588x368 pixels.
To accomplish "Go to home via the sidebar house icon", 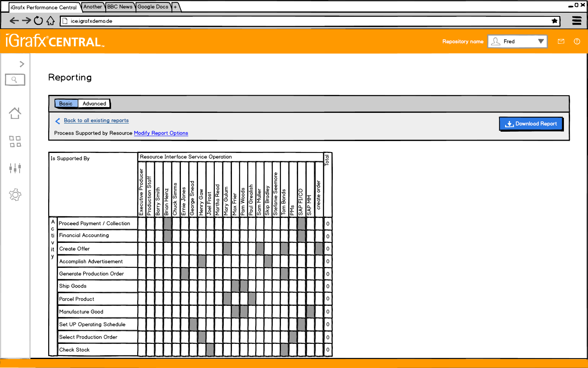I will click(x=15, y=113).
